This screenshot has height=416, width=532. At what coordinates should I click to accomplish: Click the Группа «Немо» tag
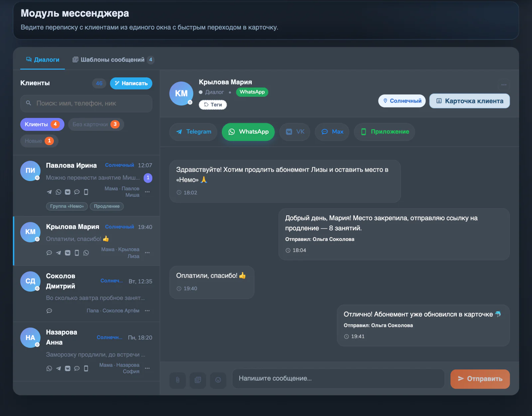pyautogui.click(x=67, y=206)
